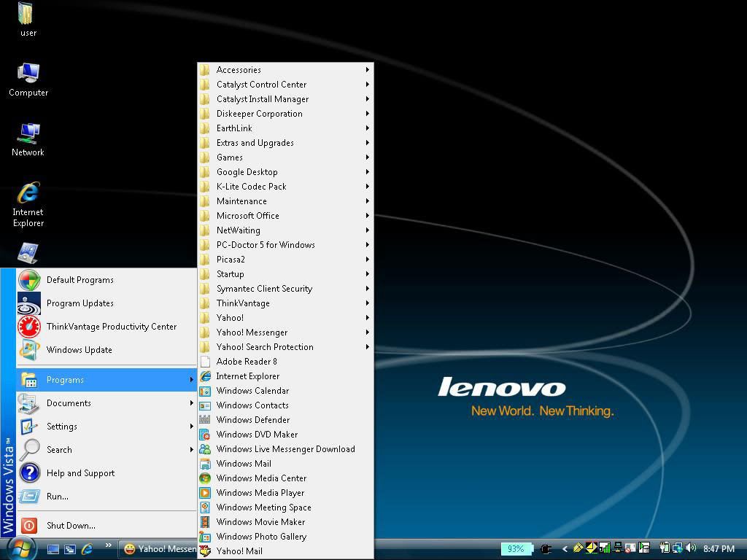Viewport: 747px width, 560px height.
Task: Click the battery percentage indicator
Action: point(516,549)
